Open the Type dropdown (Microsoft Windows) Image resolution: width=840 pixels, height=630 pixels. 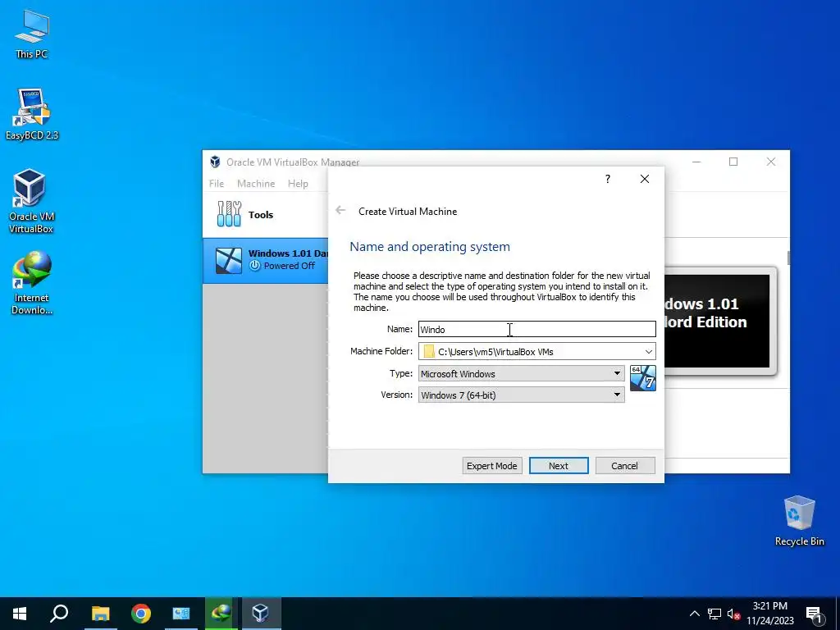pos(521,373)
